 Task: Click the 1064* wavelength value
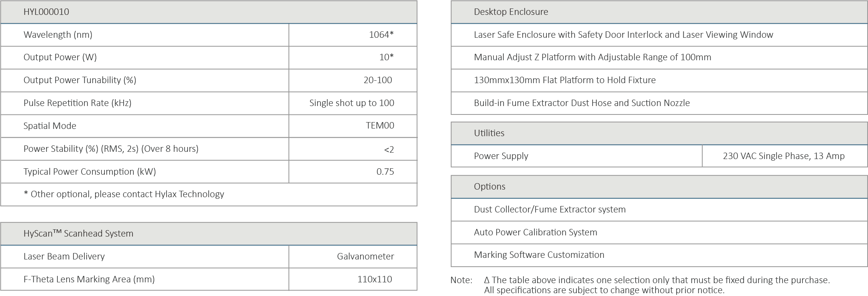[x=381, y=35]
